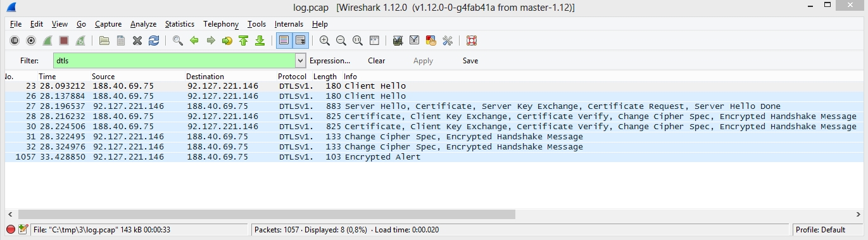
Task: Expand the filter history dropdown arrow
Action: pyautogui.click(x=300, y=61)
